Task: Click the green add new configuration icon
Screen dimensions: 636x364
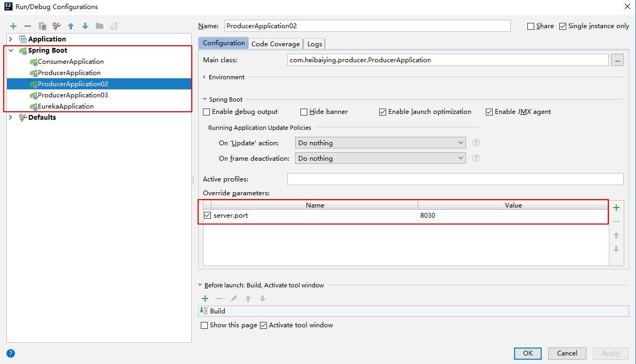Action: 13,26
